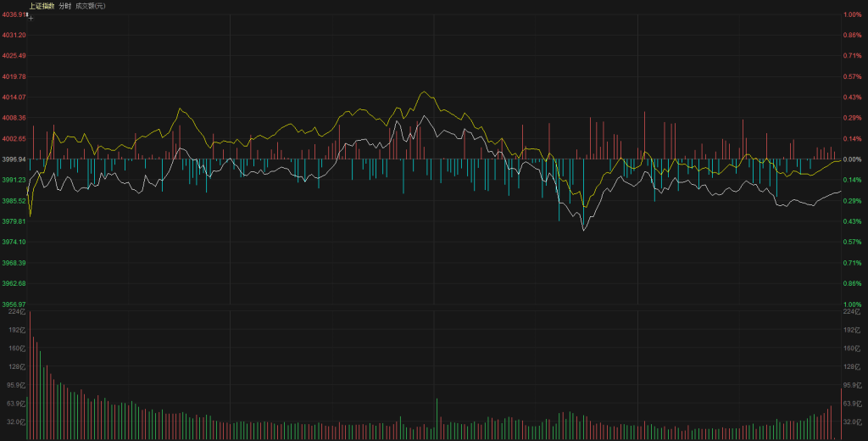Click the small plus icon at chart corner
Image resolution: width=868 pixels, height=441 pixels.
(x=31, y=17)
